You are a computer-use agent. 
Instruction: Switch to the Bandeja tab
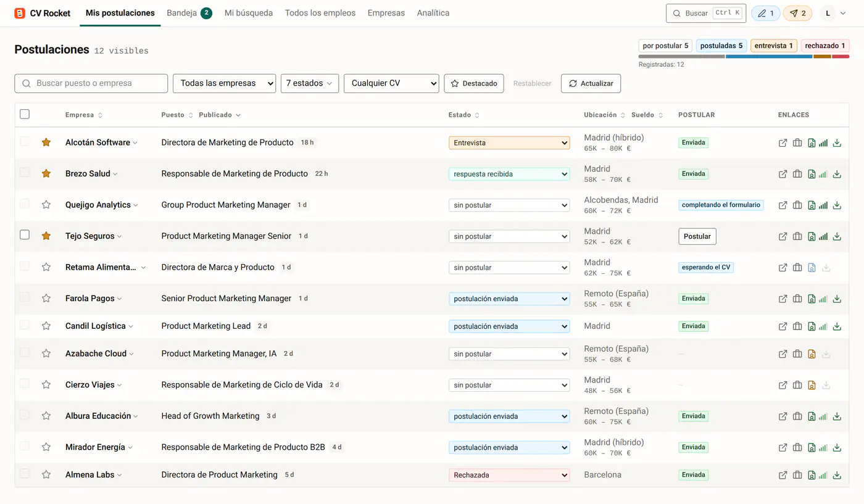189,13
